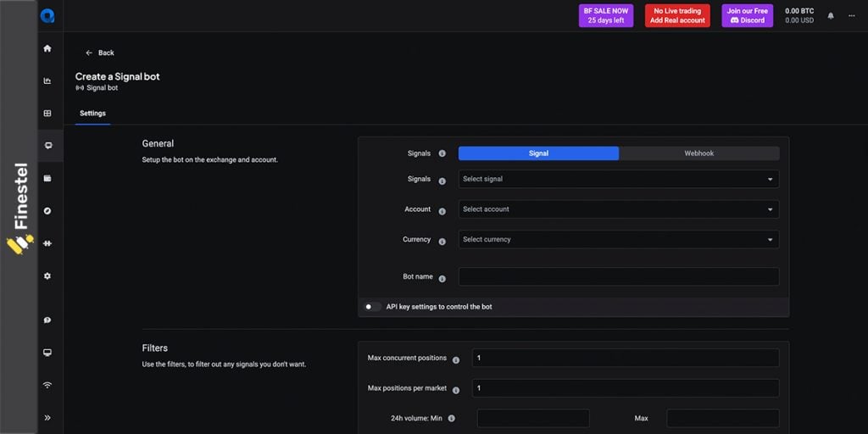Click info icon beside Signal/Webhook selector

pyautogui.click(x=442, y=153)
